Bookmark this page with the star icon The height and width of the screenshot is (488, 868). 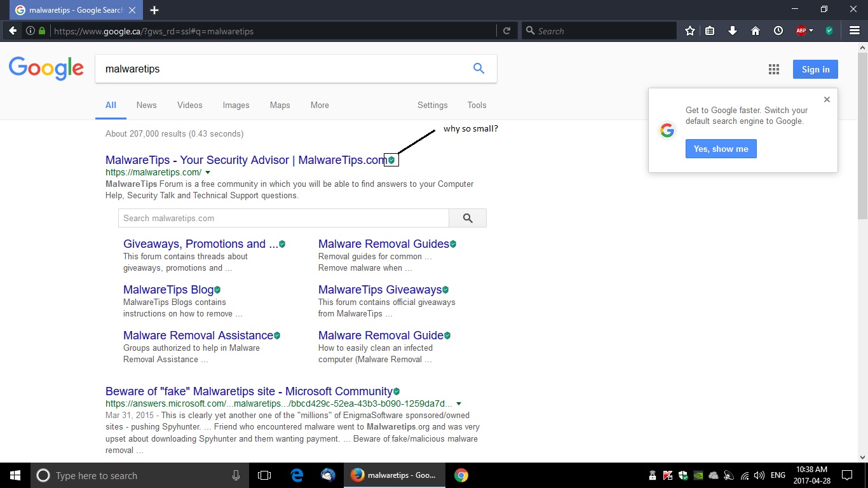coord(690,30)
